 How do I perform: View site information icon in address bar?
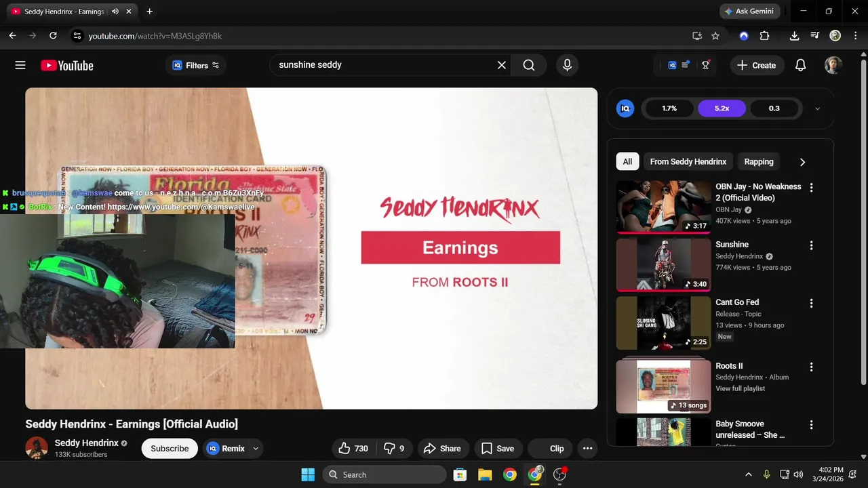click(77, 36)
